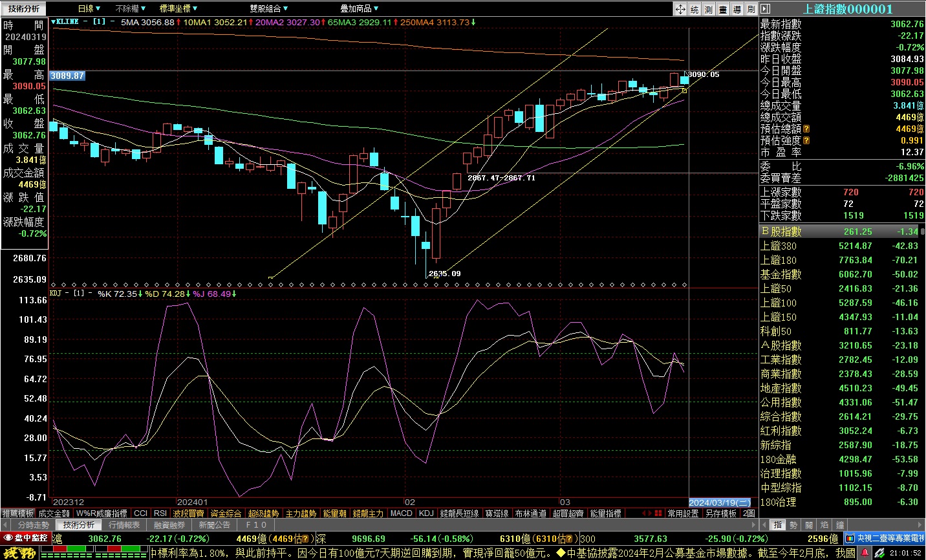926x560 pixels.
Task: Select the 推薦模板 indicator tab
Action: (x=18, y=513)
